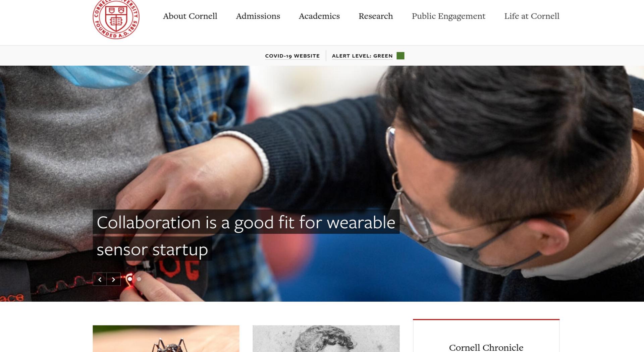The height and width of the screenshot is (352, 644).
Task: Click the Alert Level: Green link
Action: pyautogui.click(x=362, y=56)
